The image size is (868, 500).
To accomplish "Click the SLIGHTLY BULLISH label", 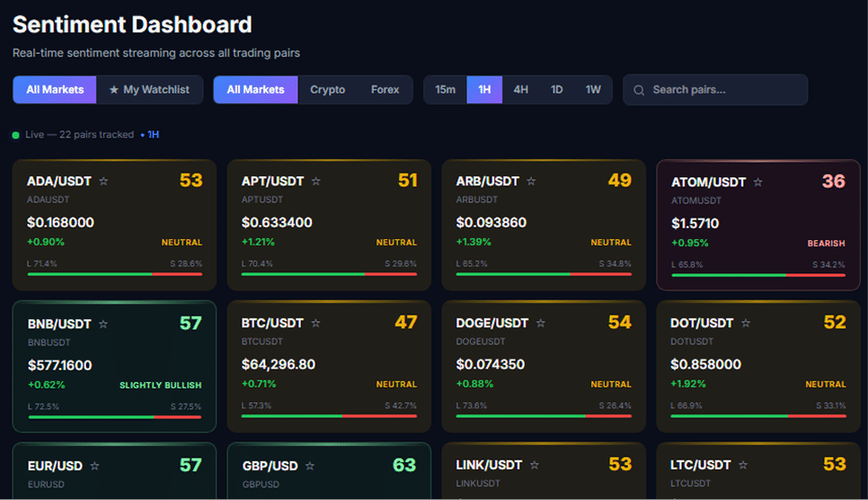I will click(161, 385).
